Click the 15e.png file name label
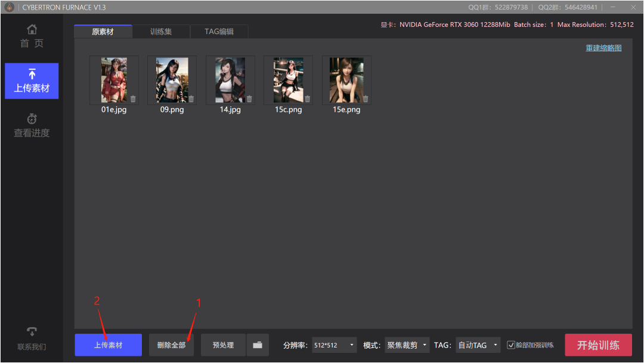The height and width of the screenshot is (363, 644). [346, 109]
